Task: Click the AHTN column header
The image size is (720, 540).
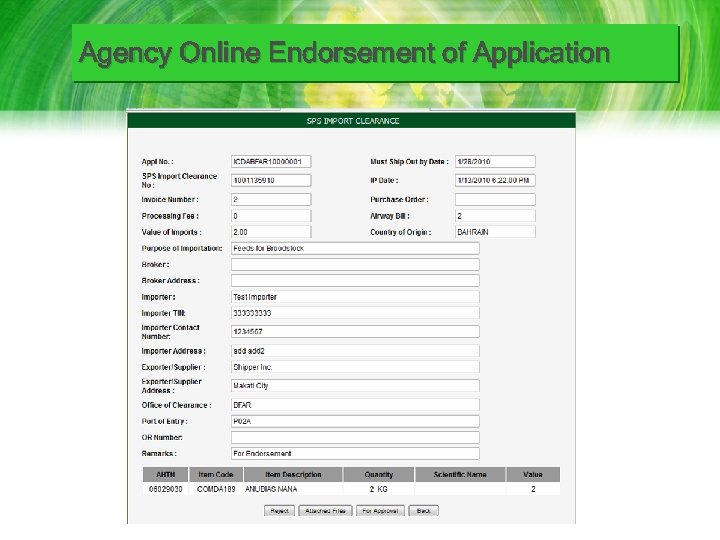Action: (165, 474)
